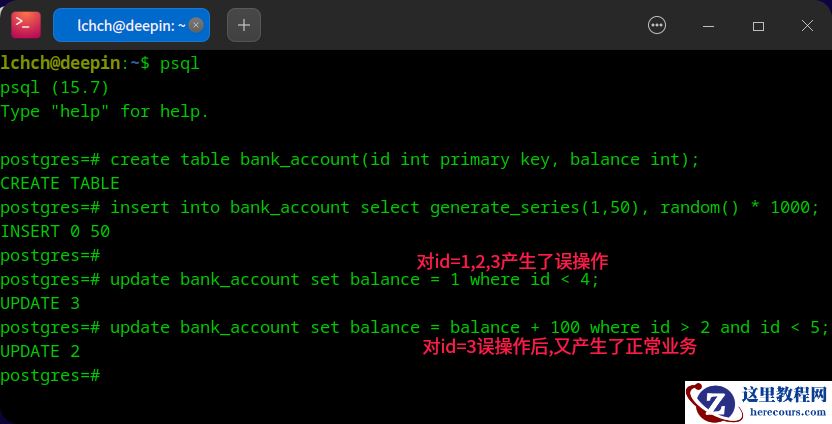Click the red annotation about id=1,2,3

(512, 261)
